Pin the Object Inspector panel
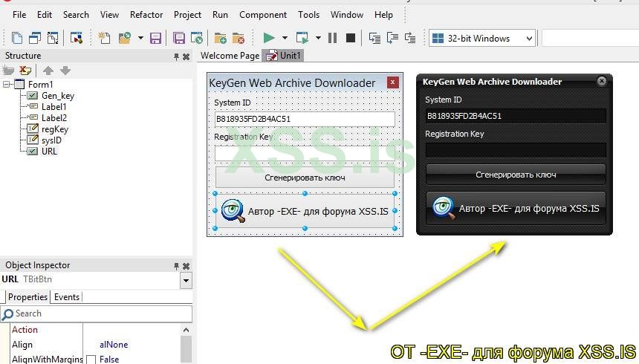 pyautogui.click(x=176, y=266)
